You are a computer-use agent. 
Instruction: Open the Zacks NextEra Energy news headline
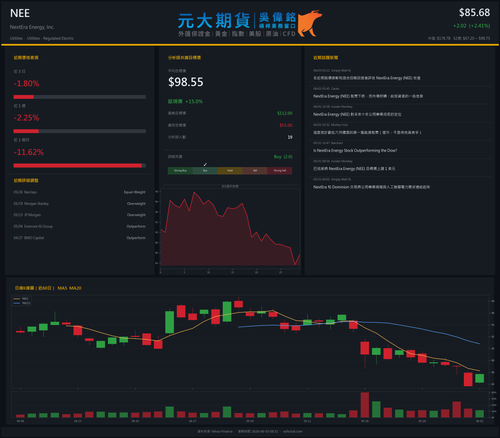point(368,96)
